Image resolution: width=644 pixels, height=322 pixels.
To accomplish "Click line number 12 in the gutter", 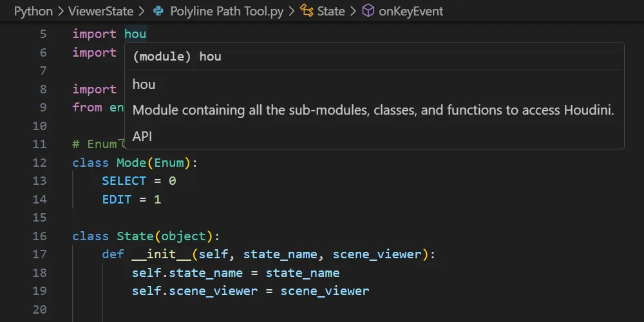I will coord(39,163).
